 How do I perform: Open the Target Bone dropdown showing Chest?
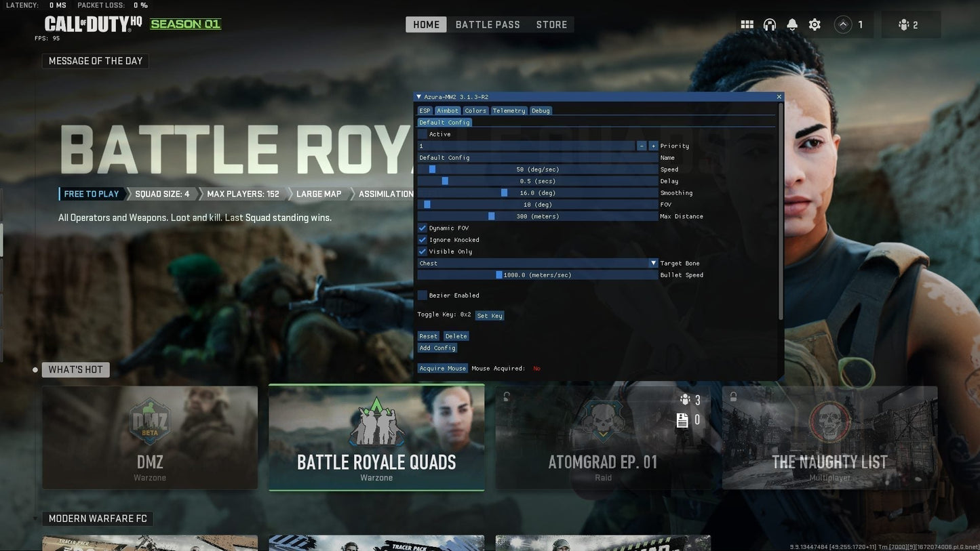[x=538, y=263]
